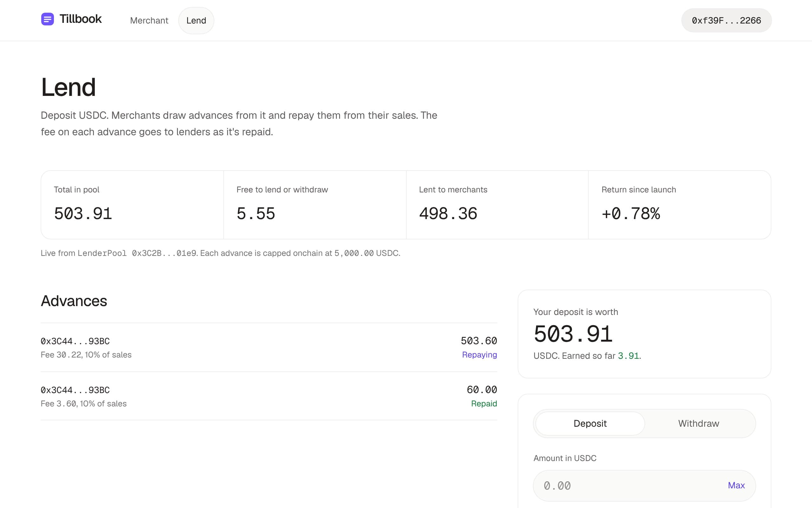
Task: Click the Repaid status label
Action: tap(484, 404)
